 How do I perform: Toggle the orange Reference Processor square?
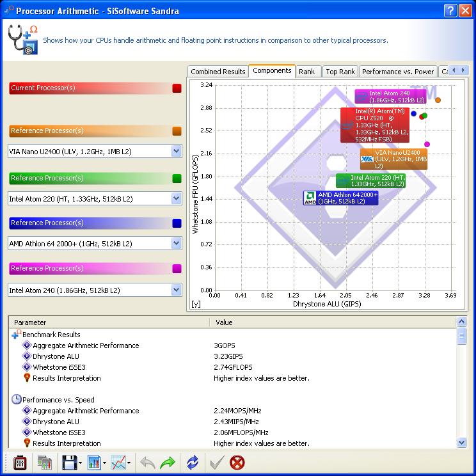tap(177, 131)
